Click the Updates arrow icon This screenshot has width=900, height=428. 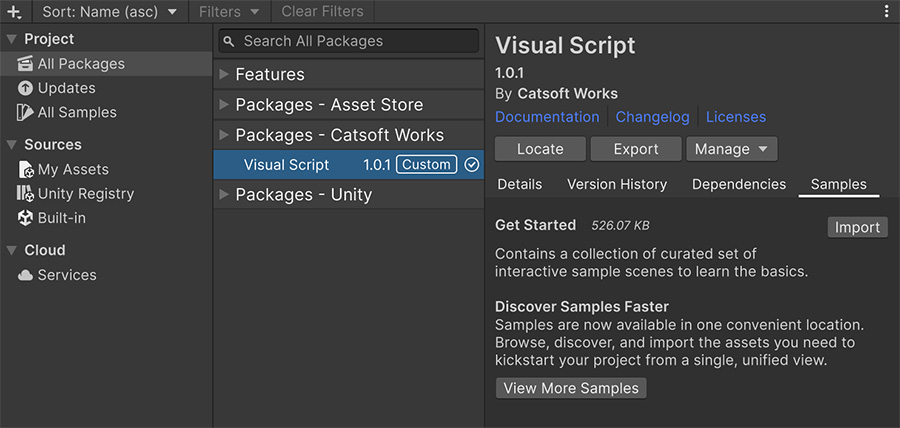pos(25,88)
